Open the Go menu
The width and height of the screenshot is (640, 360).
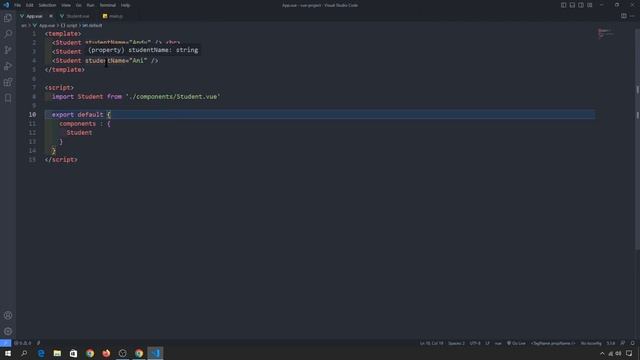(79, 5)
